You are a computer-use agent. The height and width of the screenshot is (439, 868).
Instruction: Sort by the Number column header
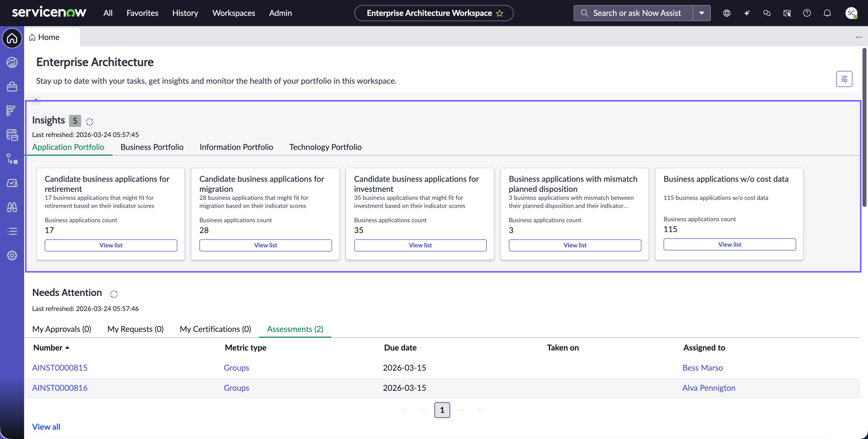51,347
